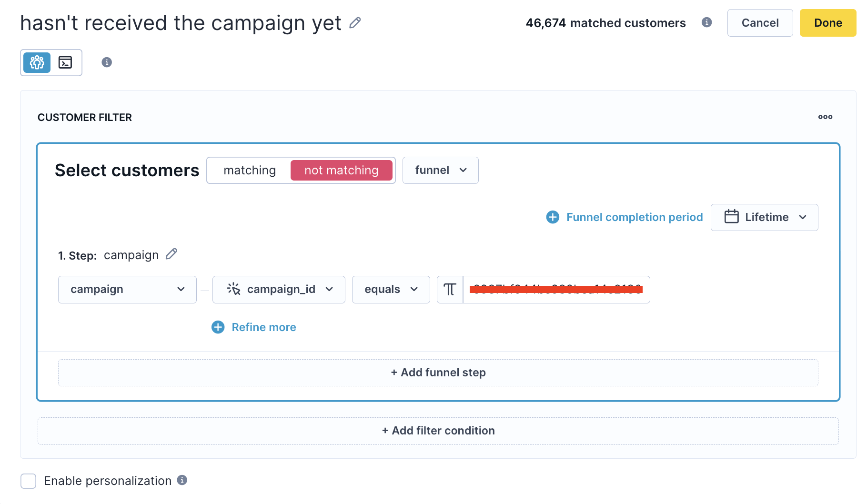Select the not matching option
The height and width of the screenshot is (504, 867).
342,171
